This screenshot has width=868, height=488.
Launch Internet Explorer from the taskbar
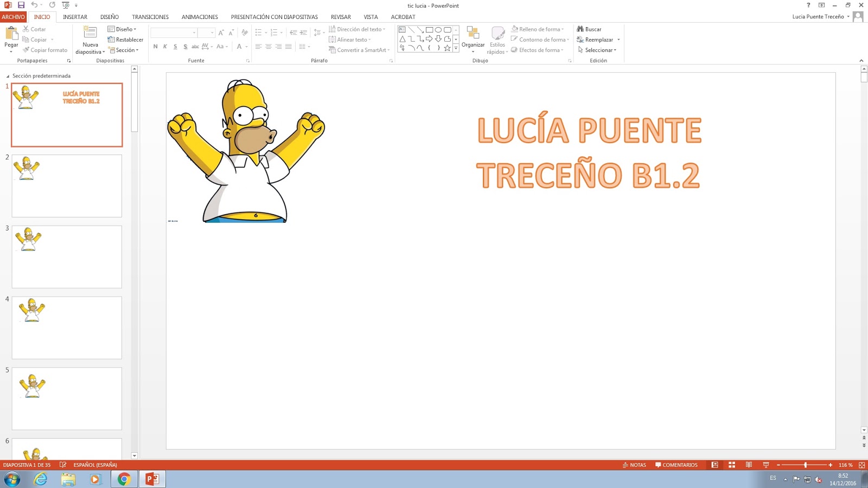click(x=41, y=479)
